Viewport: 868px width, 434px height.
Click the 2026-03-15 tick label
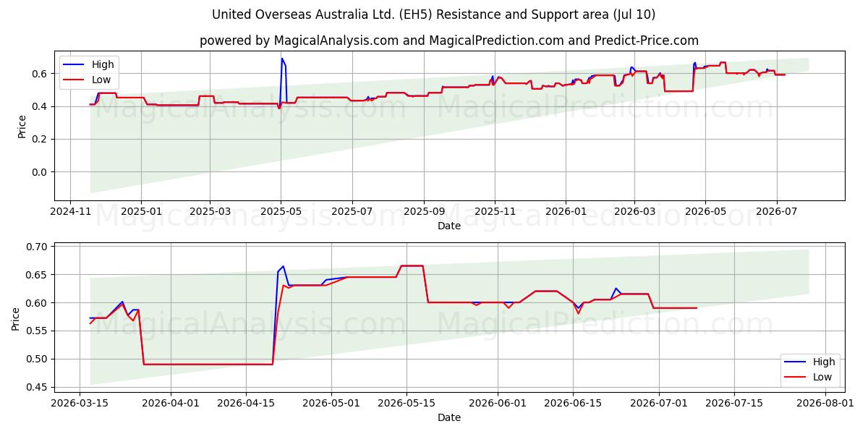point(80,403)
